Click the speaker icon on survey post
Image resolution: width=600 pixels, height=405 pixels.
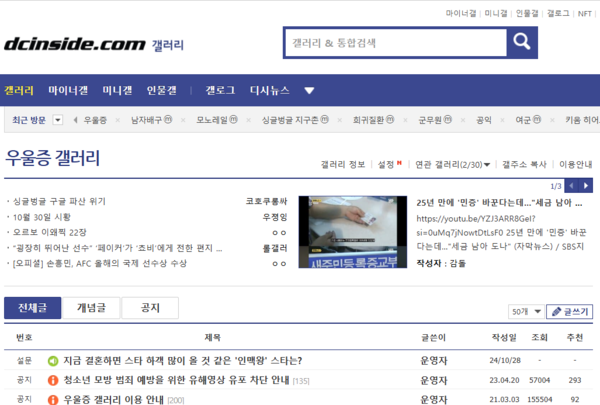(54, 360)
